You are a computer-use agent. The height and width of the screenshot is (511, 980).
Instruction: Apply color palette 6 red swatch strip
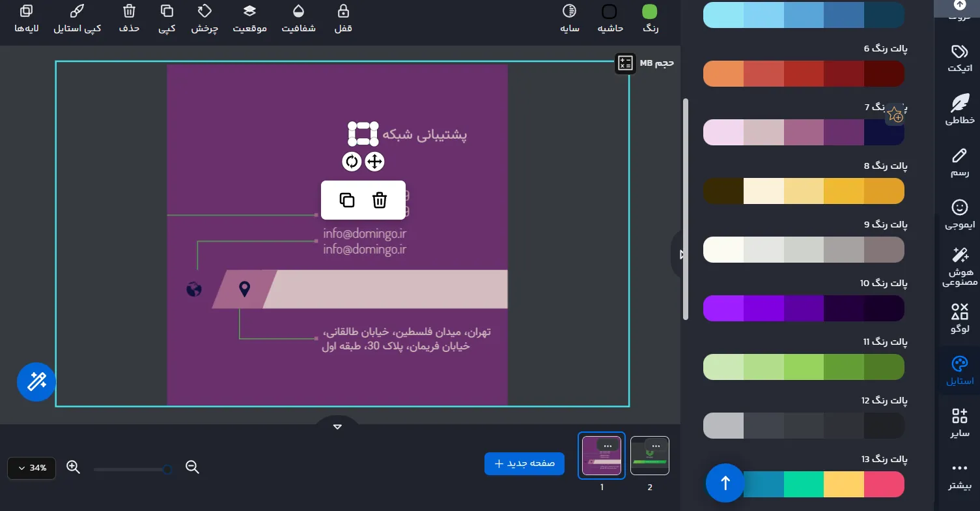point(804,74)
